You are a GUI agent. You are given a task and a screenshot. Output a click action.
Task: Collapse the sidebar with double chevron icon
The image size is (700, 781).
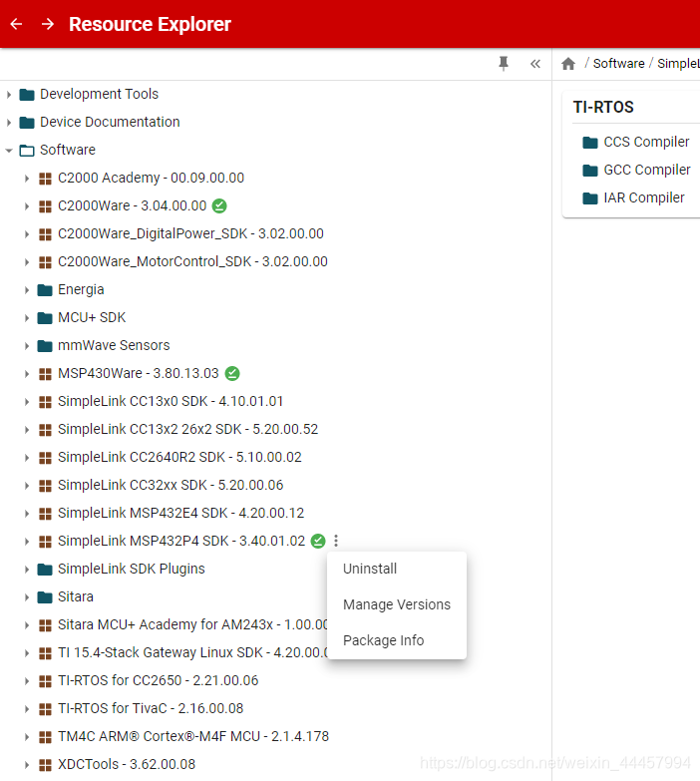535,64
